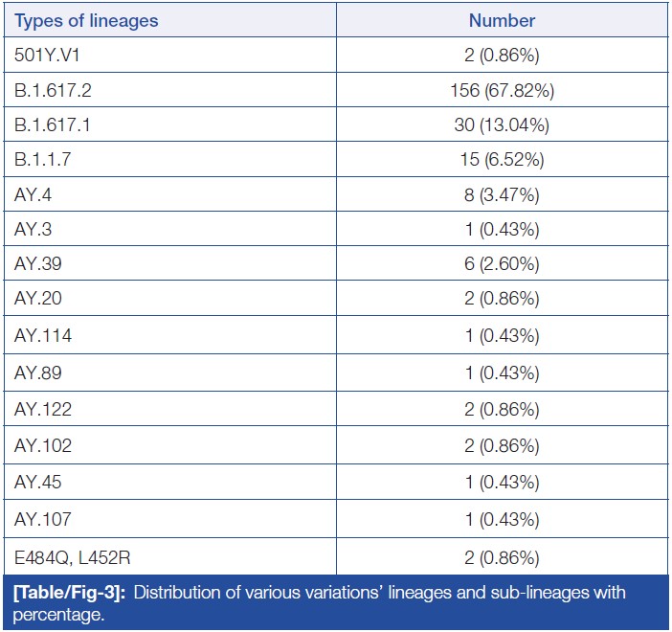672x632 pixels.
Task: Select the AY.114 lineage cell
Action: pos(42,335)
